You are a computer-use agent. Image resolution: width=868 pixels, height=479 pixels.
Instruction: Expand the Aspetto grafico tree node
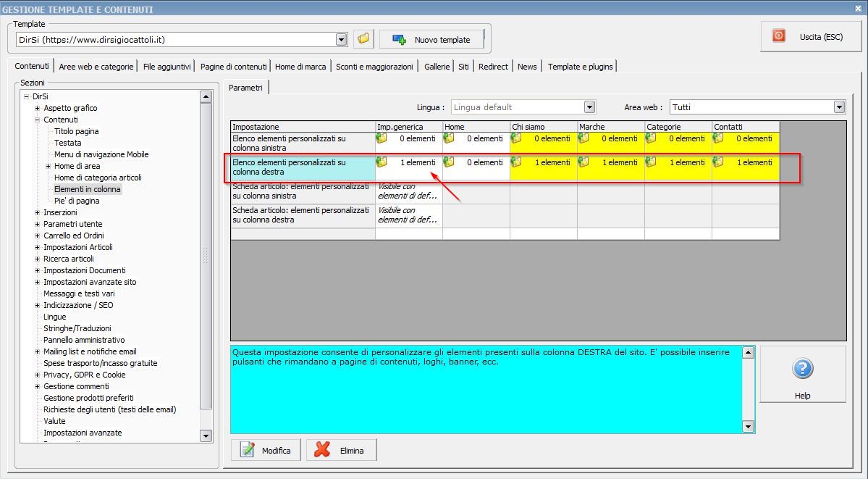(37, 108)
